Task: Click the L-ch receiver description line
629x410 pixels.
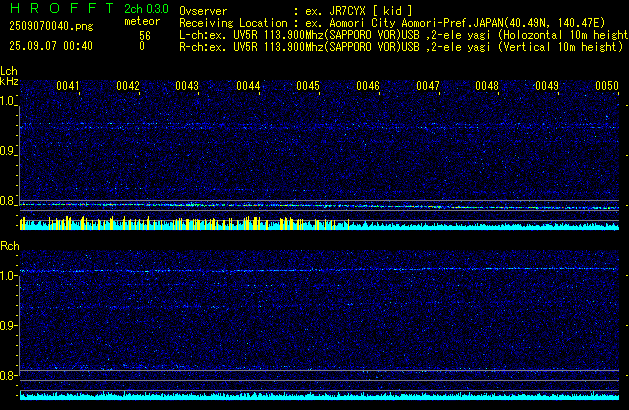Action: point(404,35)
